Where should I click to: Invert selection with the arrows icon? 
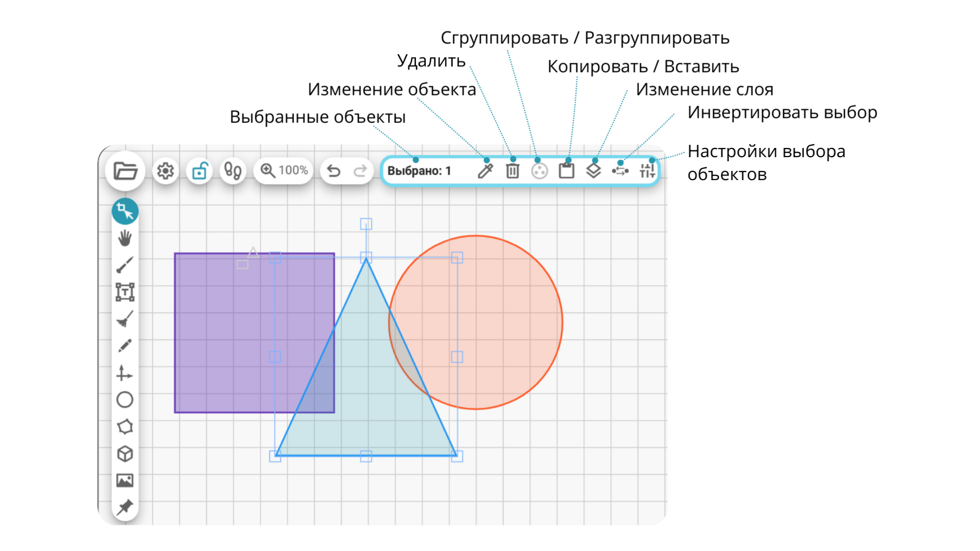620,171
